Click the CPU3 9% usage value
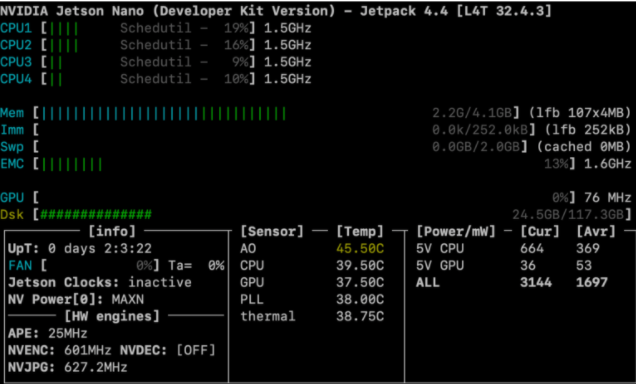 [x=240, y=62]
